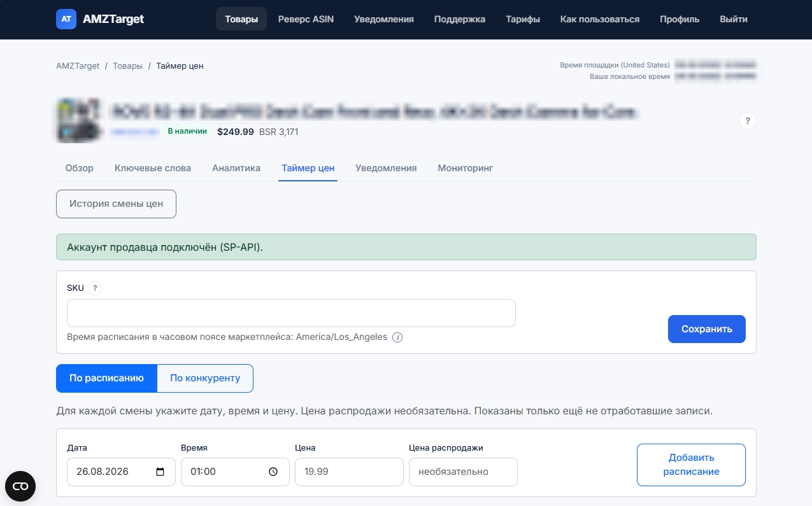Switch to product Уведомления tab
This screenshot has height=506, width=812.
coord(386,168)
